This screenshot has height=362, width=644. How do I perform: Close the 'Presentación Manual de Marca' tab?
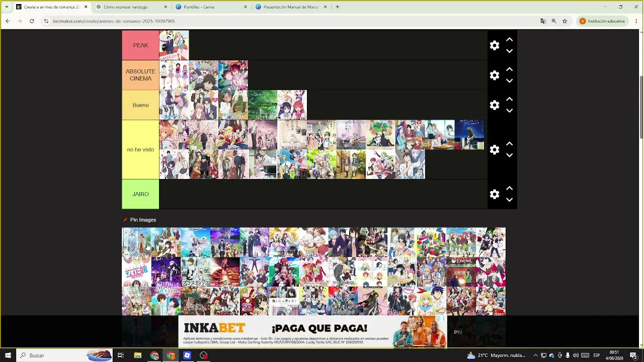(x=325, y=7)
